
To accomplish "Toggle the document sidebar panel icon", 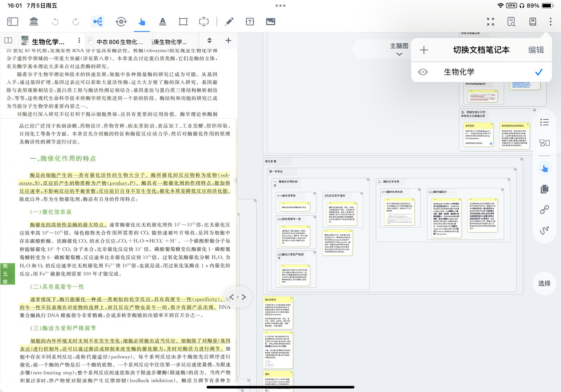I will point(12,21).
